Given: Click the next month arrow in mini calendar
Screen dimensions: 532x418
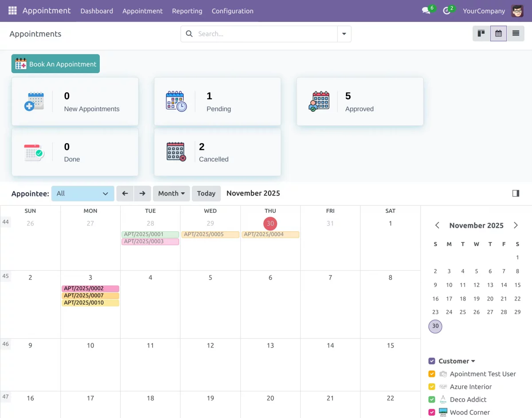Looking at the screenshot, I should [x=516, y=225].
